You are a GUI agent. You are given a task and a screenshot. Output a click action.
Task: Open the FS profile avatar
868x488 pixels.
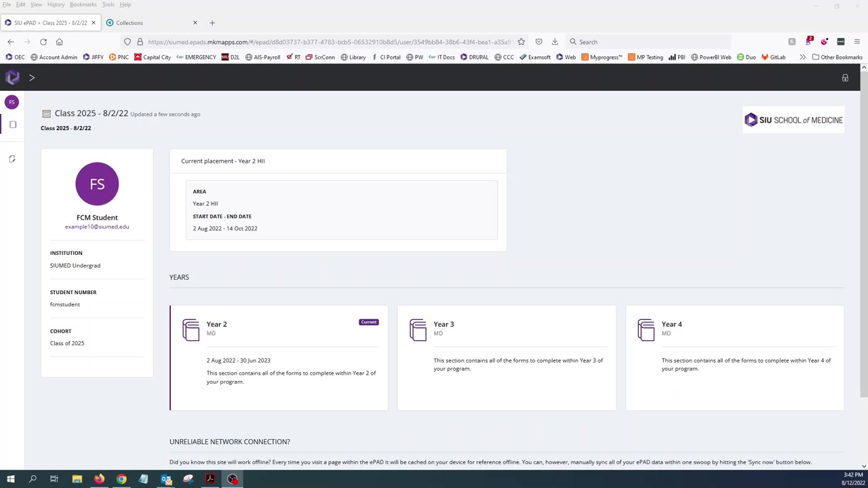coord(12,102)
